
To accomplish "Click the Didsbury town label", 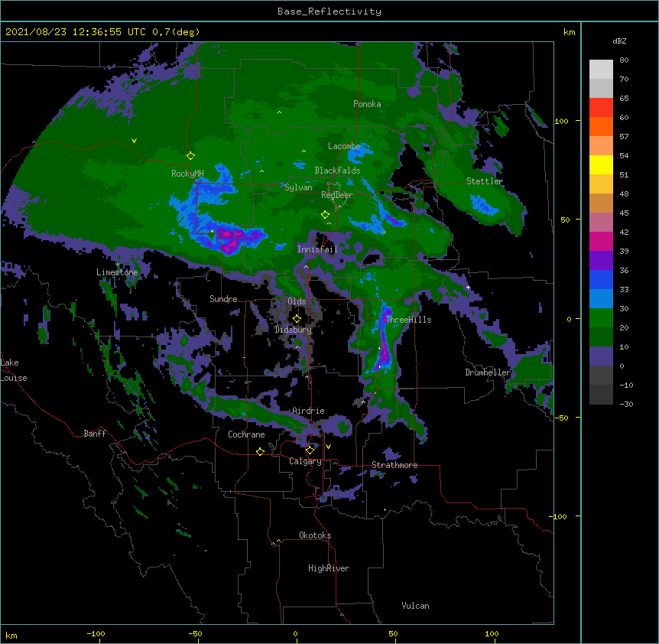I will pyautogui.click(x=293, y=330).
